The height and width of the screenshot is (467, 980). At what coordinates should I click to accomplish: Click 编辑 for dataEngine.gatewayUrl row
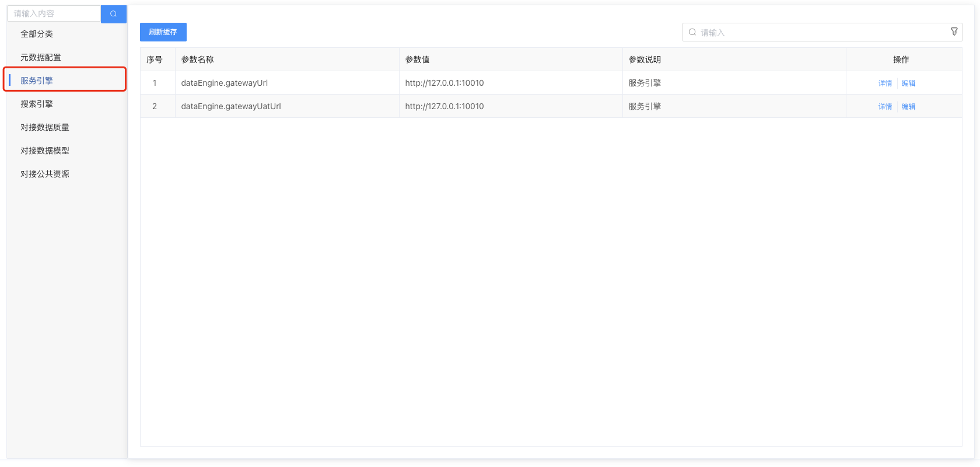click(x=908, y=83)
